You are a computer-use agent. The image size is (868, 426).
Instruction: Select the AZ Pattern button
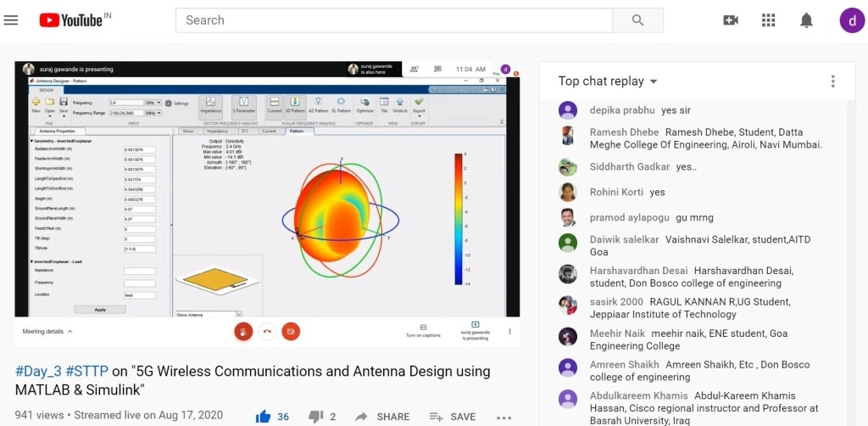319,104
